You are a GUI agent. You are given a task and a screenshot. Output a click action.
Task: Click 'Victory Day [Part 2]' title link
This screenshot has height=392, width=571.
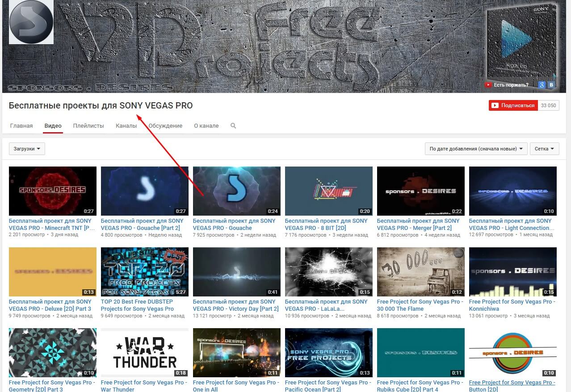pos(236,305)
